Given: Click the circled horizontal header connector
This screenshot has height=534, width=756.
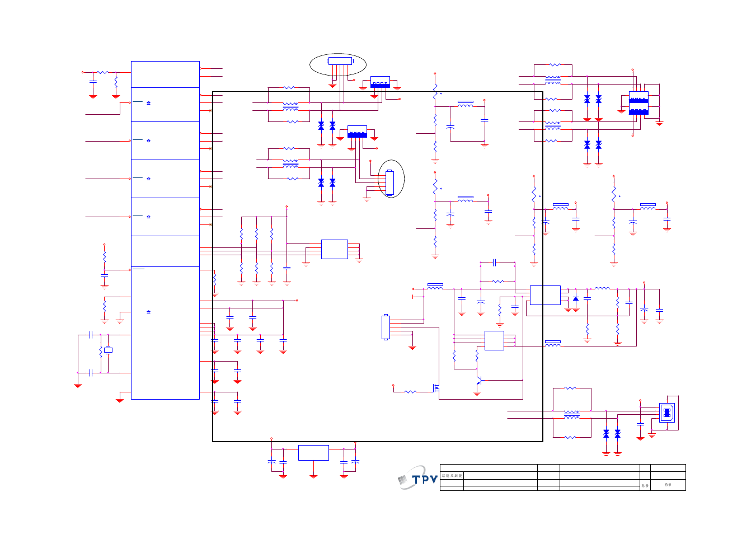Looking at the screenshot, I should pyautogui.click(x=340, y=60).
